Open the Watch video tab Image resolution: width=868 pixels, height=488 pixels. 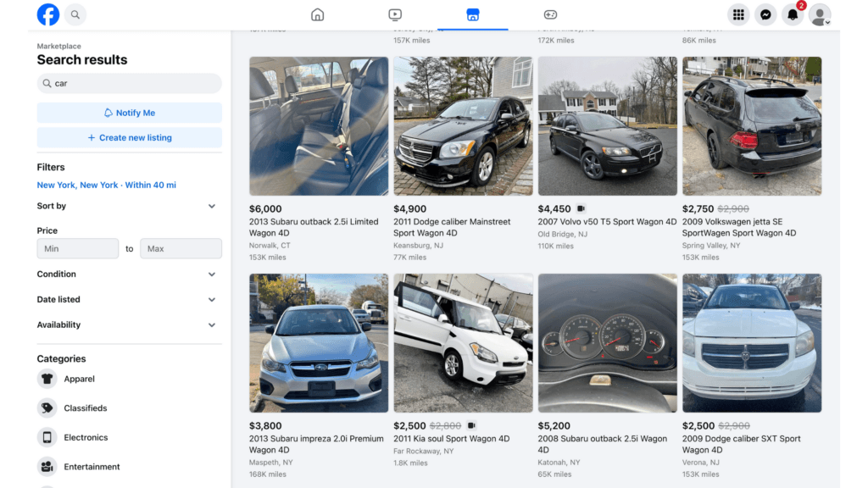coord(395,15)
